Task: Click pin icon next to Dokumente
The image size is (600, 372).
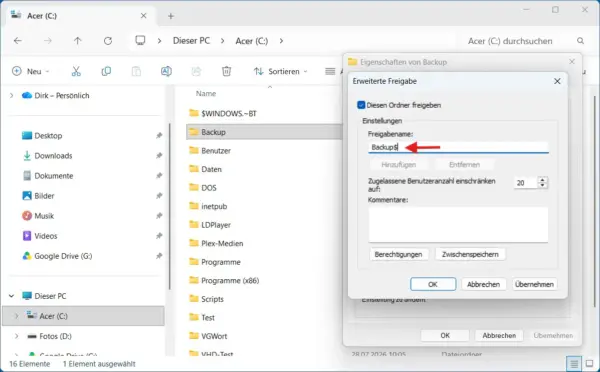Action: pos(159,176)
